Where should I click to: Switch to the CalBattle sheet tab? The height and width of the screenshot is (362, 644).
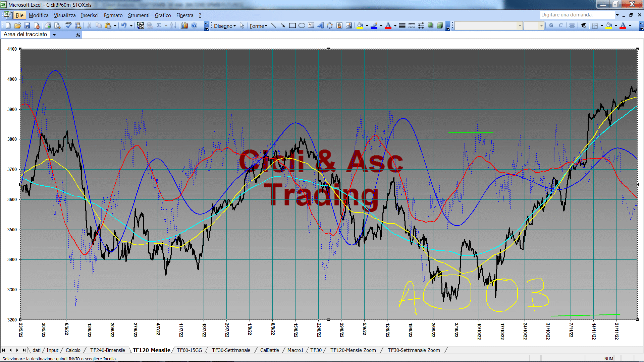pos(269,350)
